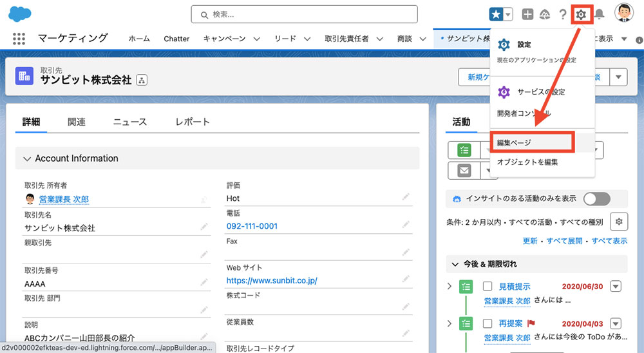644x353 pixels.
Task: Click the new task green icon button
Action: (x=464, y=150)
